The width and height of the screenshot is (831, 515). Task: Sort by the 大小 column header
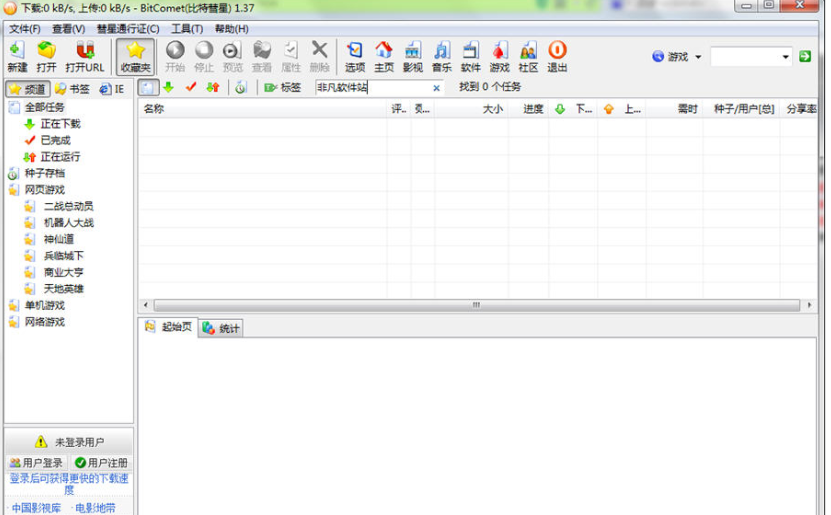[472, 109]
